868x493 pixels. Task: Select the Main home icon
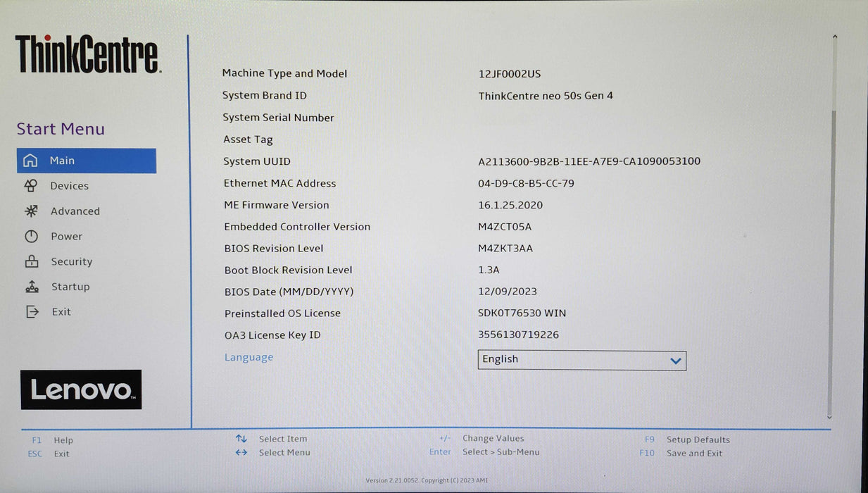(32, 161)
